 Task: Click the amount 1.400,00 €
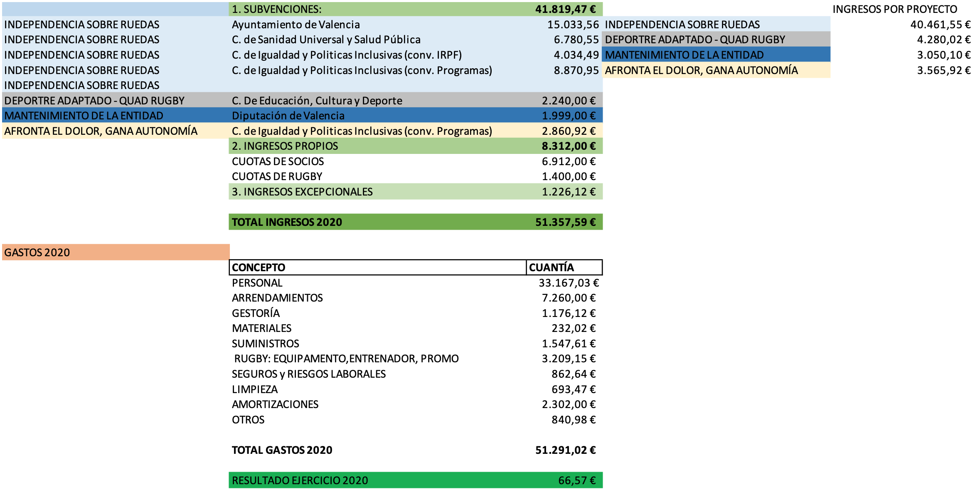tap(569, 176)
